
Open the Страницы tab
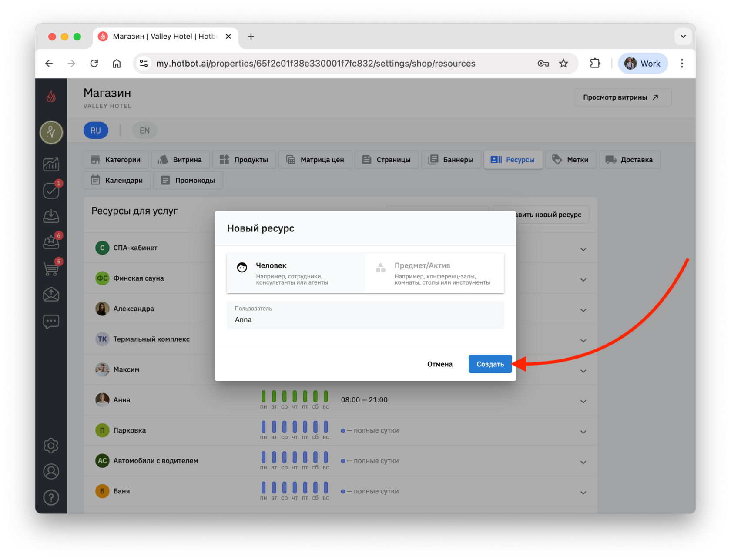click(x=386, y=160)
